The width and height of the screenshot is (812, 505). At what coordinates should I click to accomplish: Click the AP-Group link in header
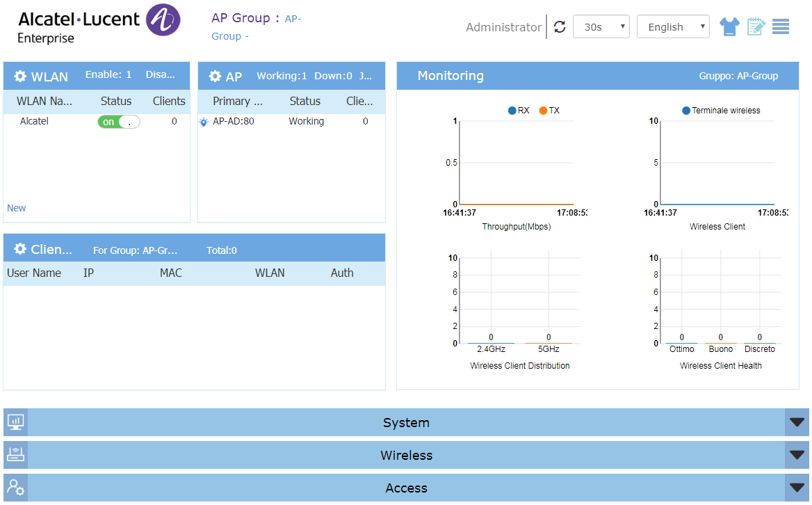(293, 19)
